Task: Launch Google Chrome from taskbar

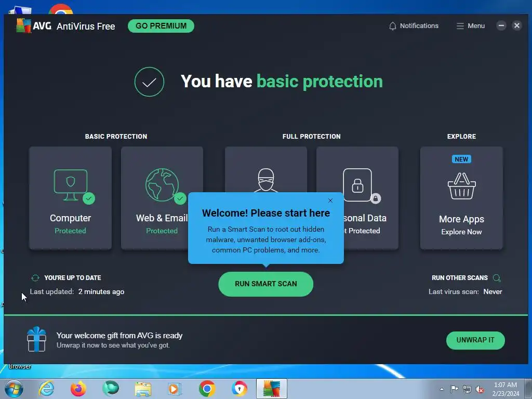Action: point(207,389)
